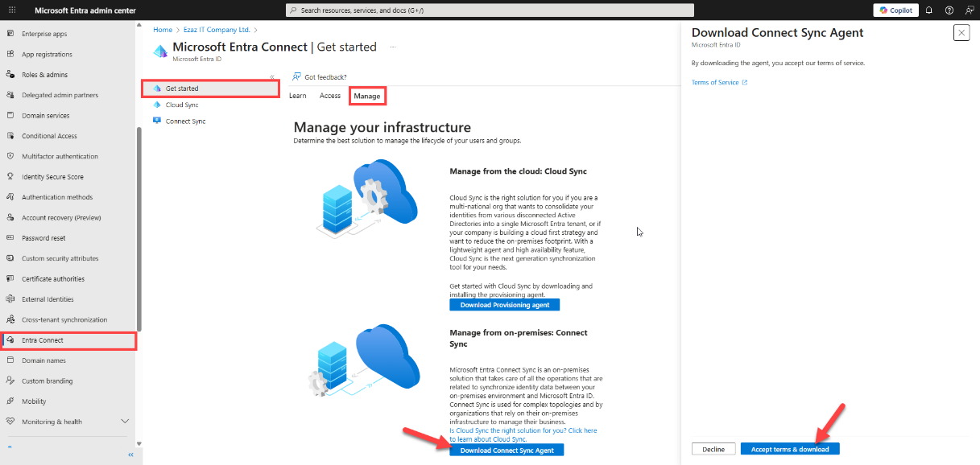The height and width of the screenshot is (465, 980).
Task: Click the Got feedback? icon
Action: (297, 77)
